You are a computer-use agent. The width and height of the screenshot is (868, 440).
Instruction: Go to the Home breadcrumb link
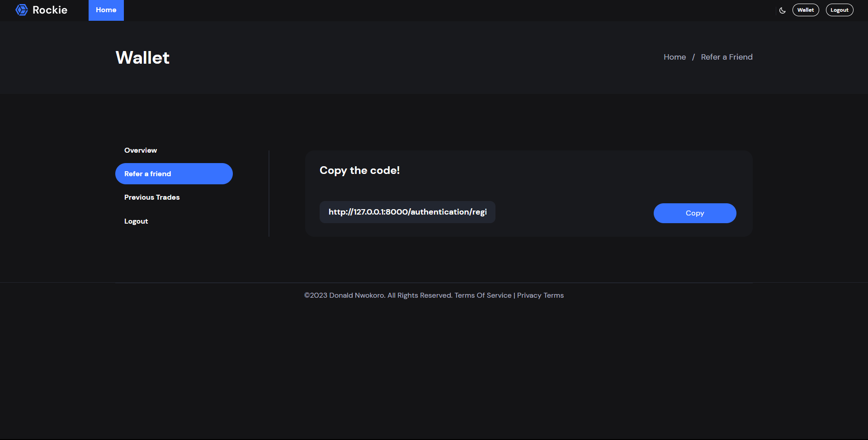[x=675, y=57]
